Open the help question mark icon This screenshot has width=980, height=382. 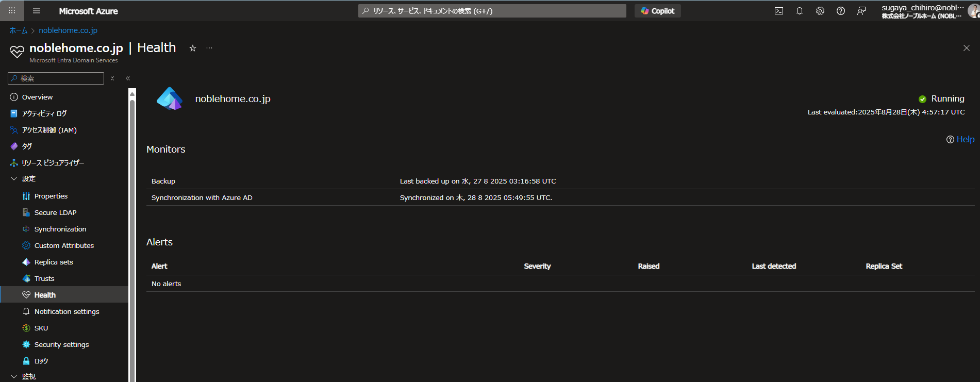tap(841, 11)
